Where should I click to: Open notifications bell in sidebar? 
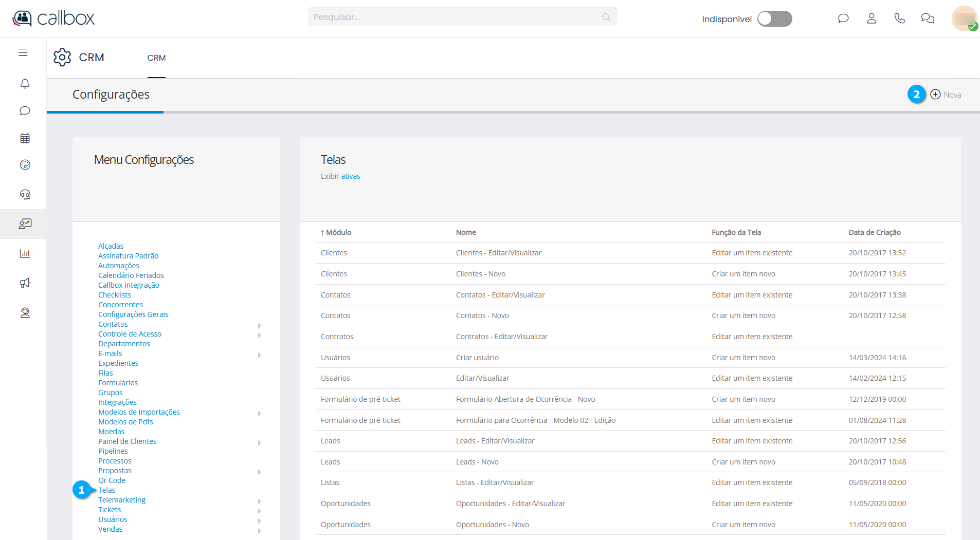pyautogui.click(x=25, y=83)
